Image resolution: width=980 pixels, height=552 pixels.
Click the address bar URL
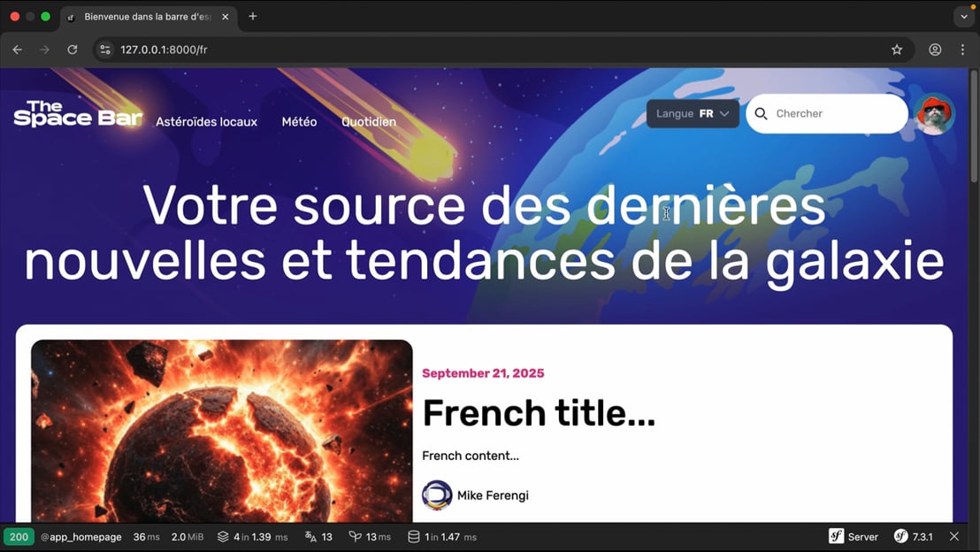coord(164,50)
